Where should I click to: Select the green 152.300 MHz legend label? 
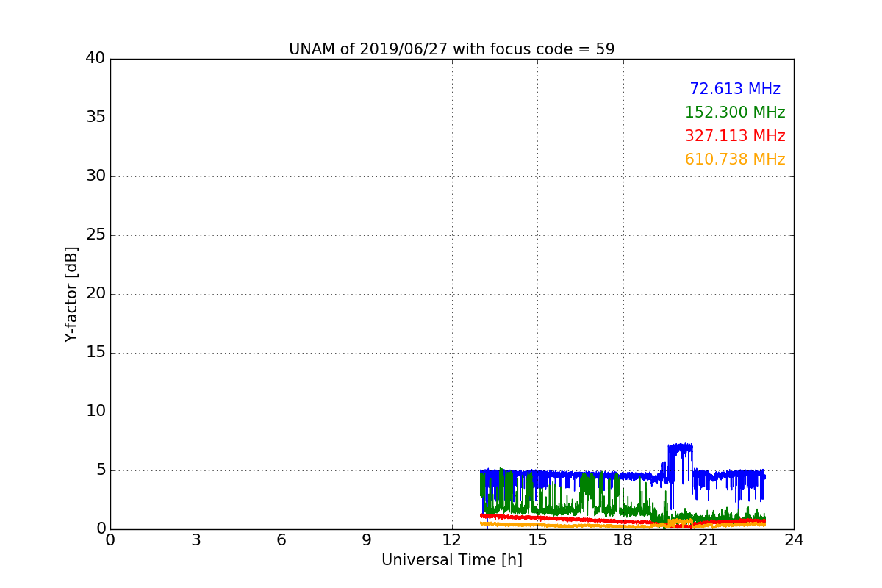coord(735,112)
